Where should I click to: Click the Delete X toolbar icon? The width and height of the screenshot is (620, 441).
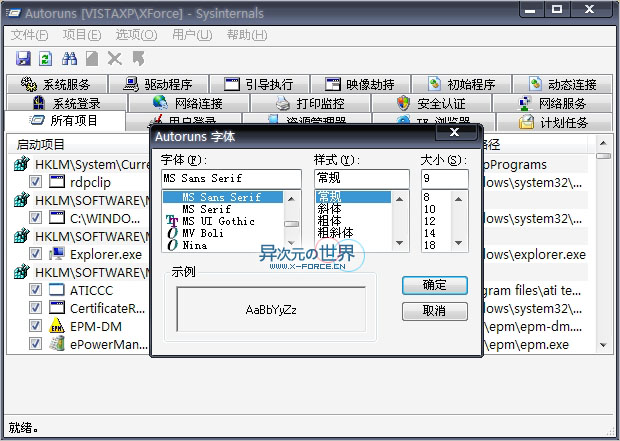click(115, 59)
